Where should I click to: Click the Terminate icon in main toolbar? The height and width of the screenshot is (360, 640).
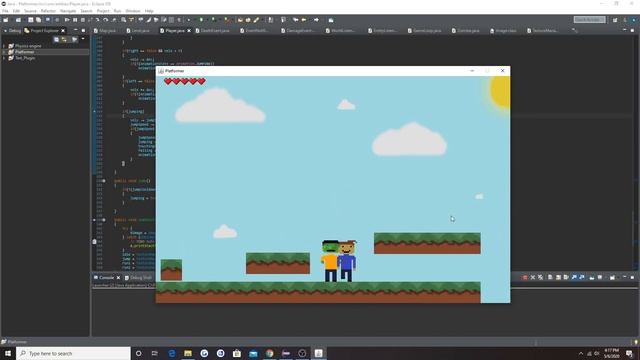click(x=83, y=20)
